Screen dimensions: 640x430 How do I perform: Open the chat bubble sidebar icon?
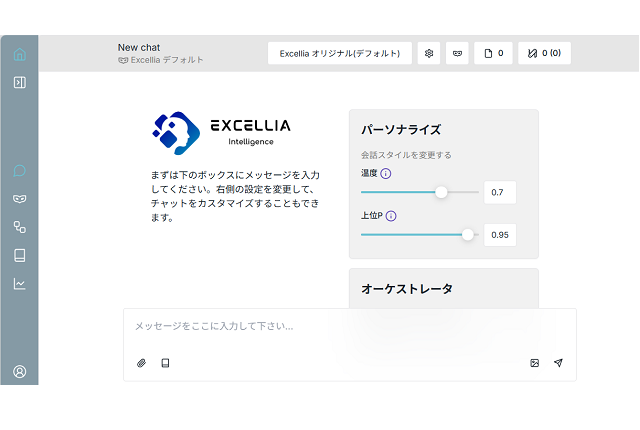point(19,171)
